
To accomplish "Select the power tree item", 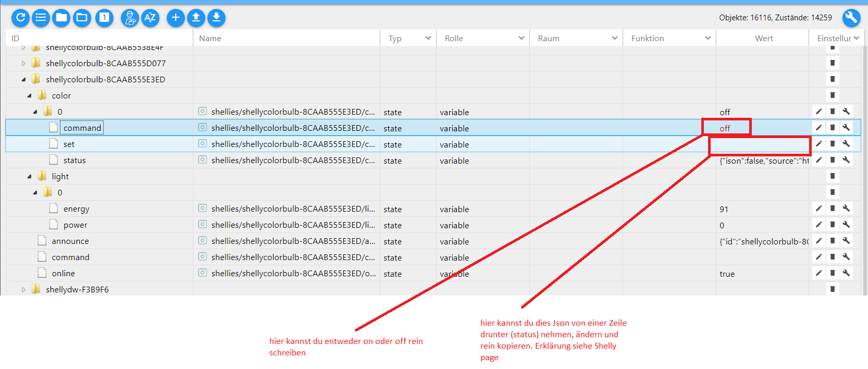I will tap(76, 225).
